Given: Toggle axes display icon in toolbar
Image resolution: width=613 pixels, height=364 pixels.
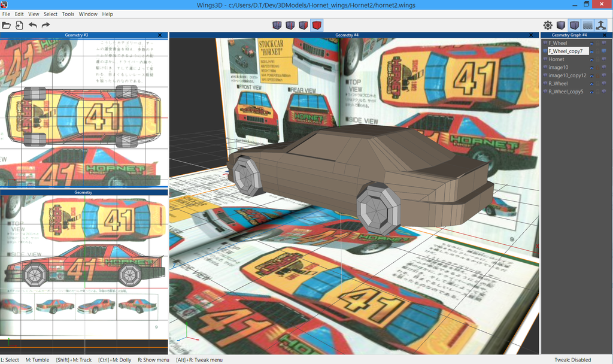Looking at the screenshot, I should pyautogui.click(x=600, y=25).
